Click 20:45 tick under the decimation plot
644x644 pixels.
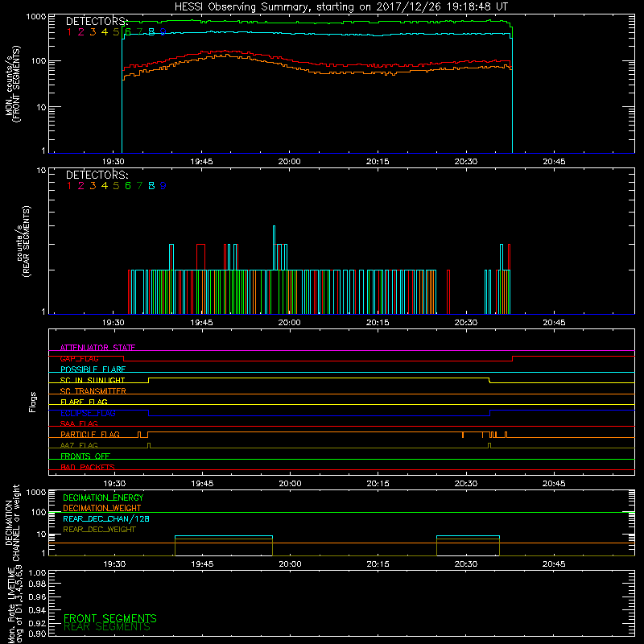point(554,564)
